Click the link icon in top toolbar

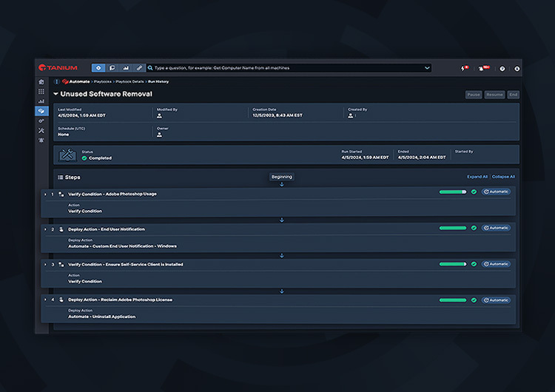[139, 67]
